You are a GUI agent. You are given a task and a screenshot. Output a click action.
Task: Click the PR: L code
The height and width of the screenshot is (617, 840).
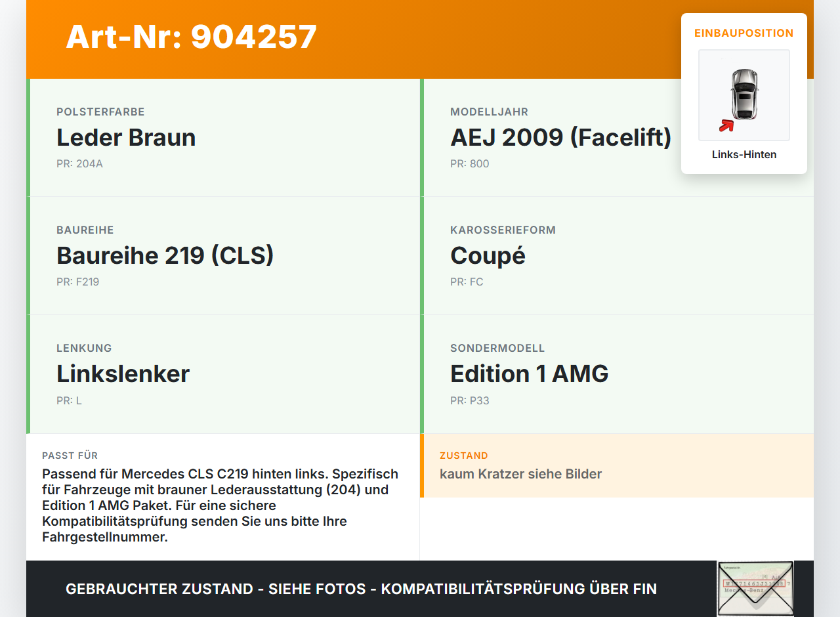69,400
